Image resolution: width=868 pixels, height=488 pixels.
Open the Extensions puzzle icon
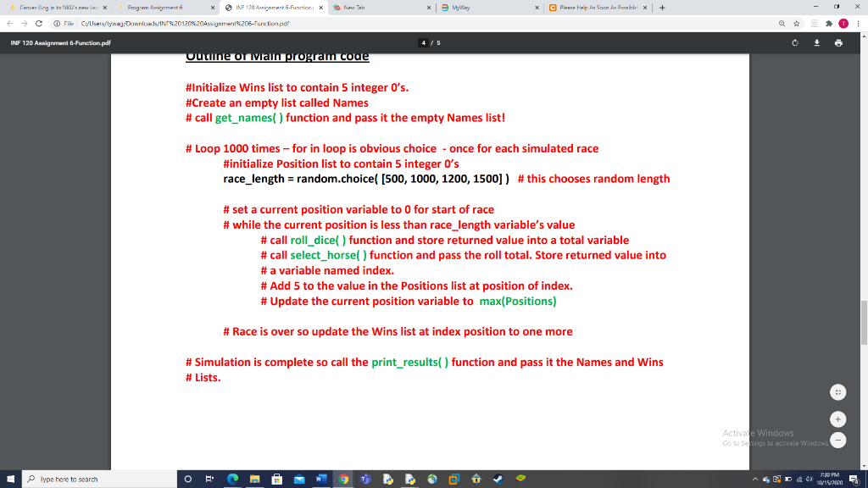pos(829,23)
